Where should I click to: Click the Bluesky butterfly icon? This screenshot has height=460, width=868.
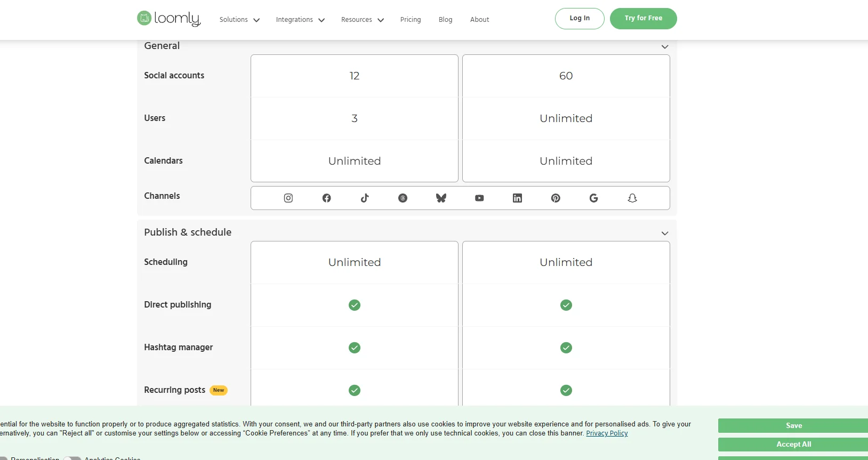click(441, 198)
